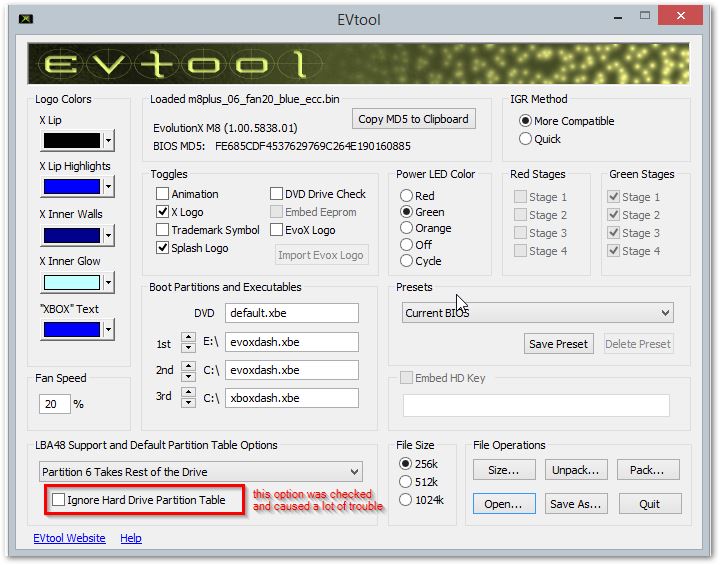Click the blue X Lip Highlights swatch

click(x=72, y=186)
